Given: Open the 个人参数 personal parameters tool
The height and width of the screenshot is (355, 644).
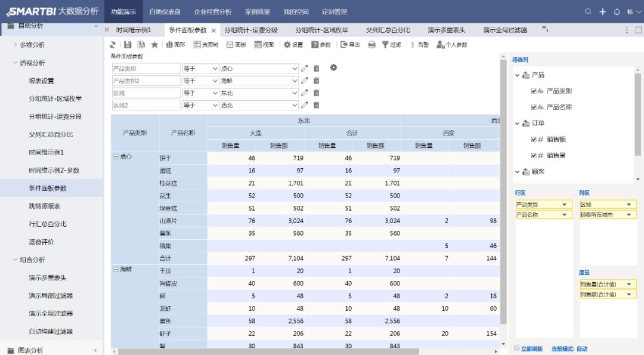Looking at the screenshot, I should [452, 45].
